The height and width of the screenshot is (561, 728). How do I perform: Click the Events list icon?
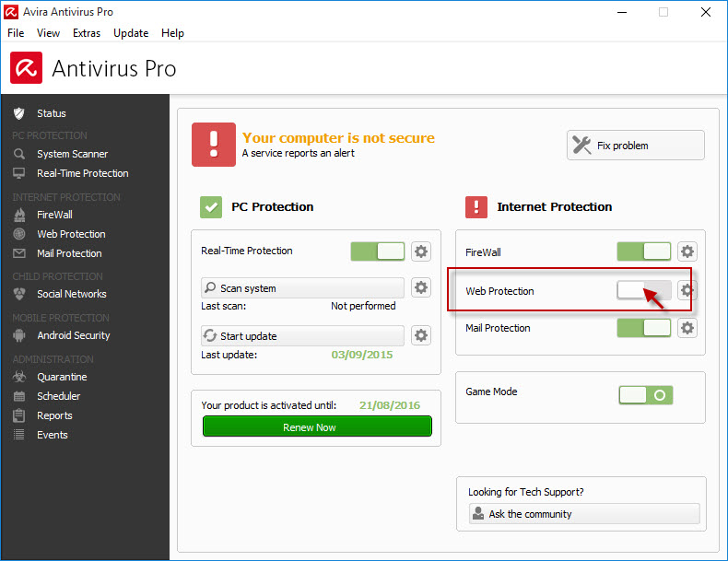coord(19,435)
